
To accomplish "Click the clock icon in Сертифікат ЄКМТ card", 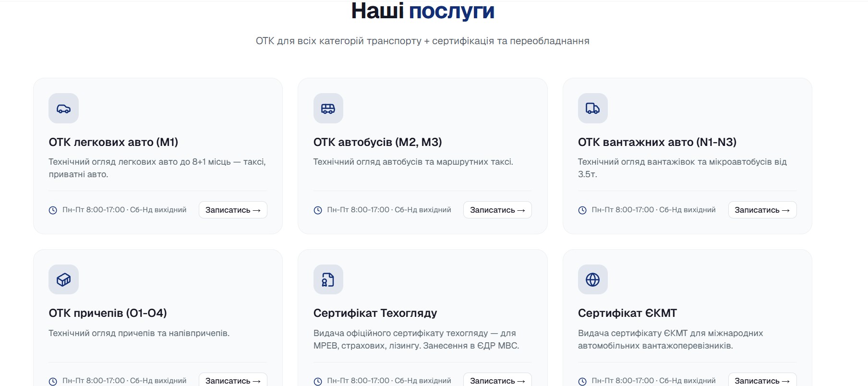I will point(582,381).
